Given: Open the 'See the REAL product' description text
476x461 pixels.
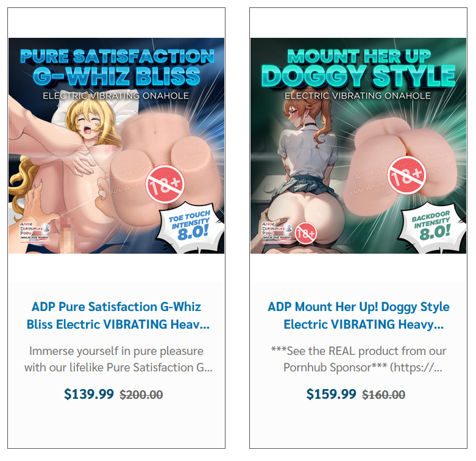Looking at the screenshot, I should coord(359,359).
